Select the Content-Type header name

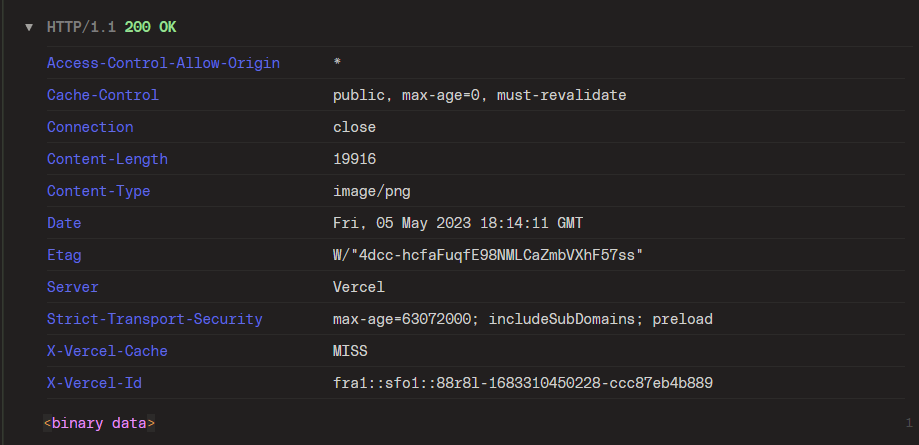[x=98, y=191]
